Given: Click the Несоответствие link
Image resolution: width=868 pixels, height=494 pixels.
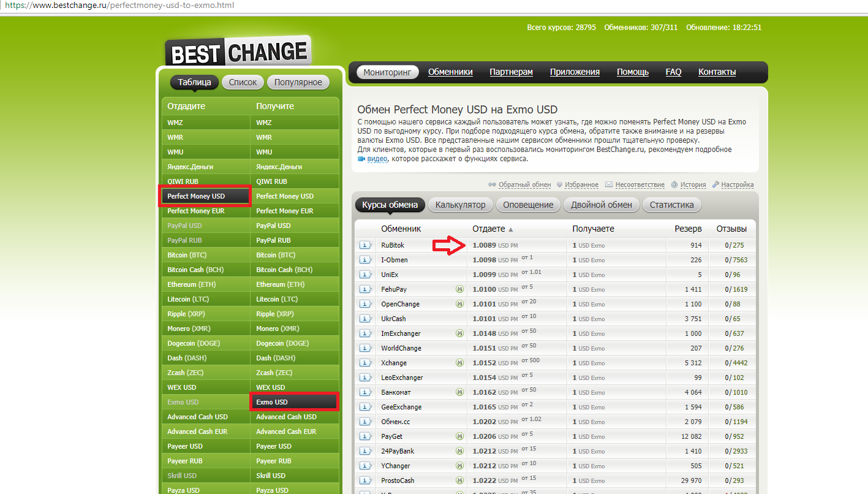Looking at the screenshot, I should (x=640, y=184).
